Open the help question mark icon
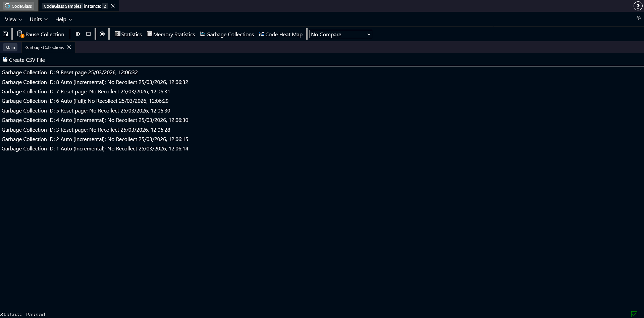 tap(638, 6)
